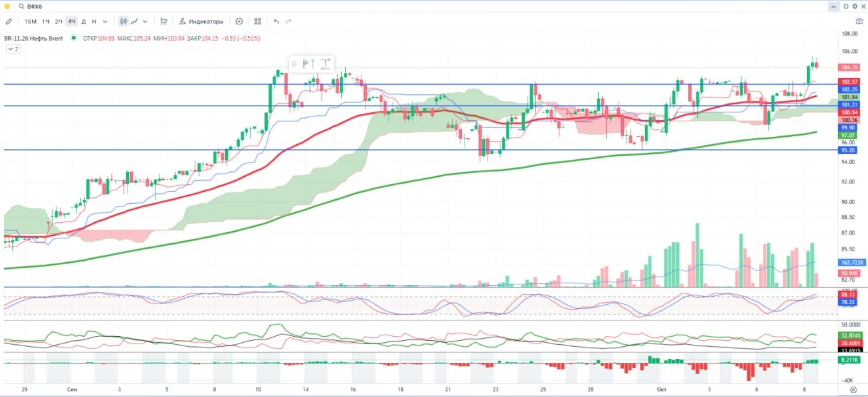Click the МАКС value 105.24

click(x=142, y=38)
